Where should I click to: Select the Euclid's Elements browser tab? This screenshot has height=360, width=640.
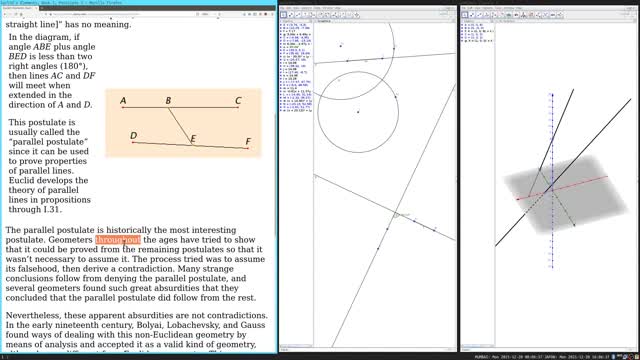19,8
